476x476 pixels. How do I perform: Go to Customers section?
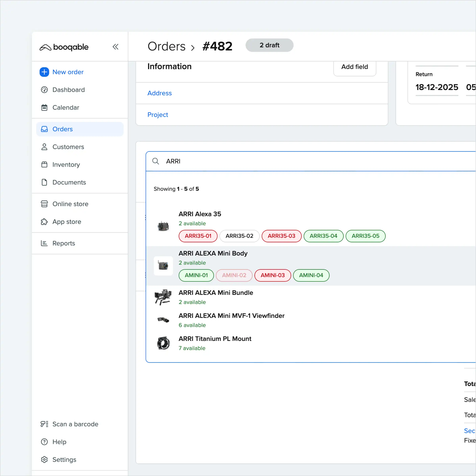68,147
